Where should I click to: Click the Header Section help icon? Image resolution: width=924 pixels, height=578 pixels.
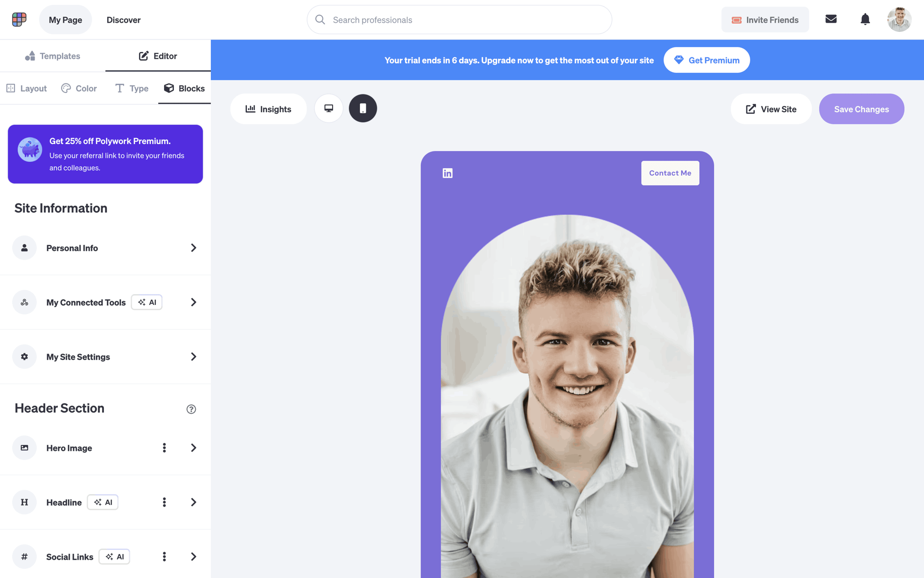(191, 409)
